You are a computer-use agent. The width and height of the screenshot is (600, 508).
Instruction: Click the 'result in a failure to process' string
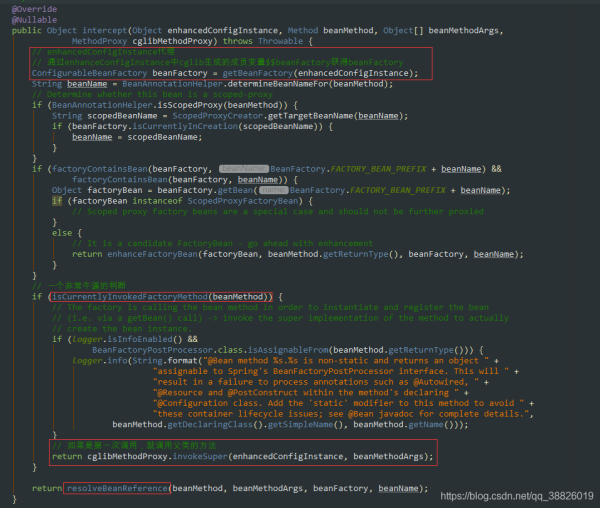point(316,382)
